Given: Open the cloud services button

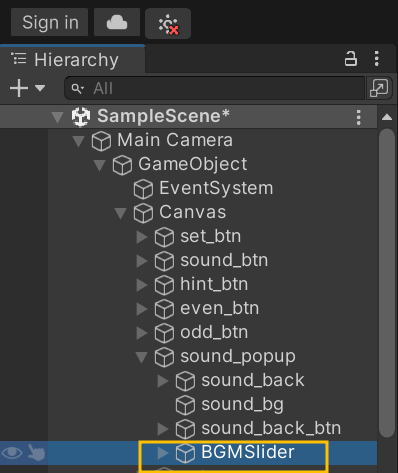Looking at the screenshot, I should tap(117, 23).
